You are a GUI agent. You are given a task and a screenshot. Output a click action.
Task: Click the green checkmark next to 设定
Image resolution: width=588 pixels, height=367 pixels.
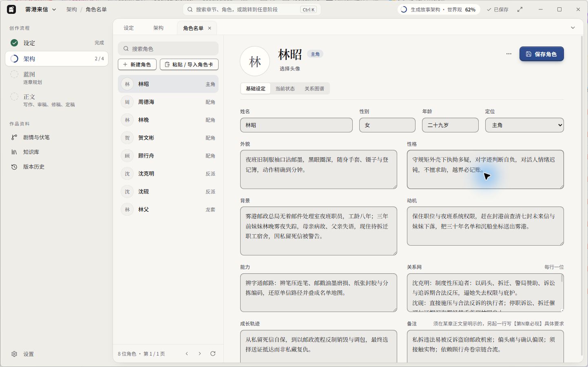(x=14, y=43)
